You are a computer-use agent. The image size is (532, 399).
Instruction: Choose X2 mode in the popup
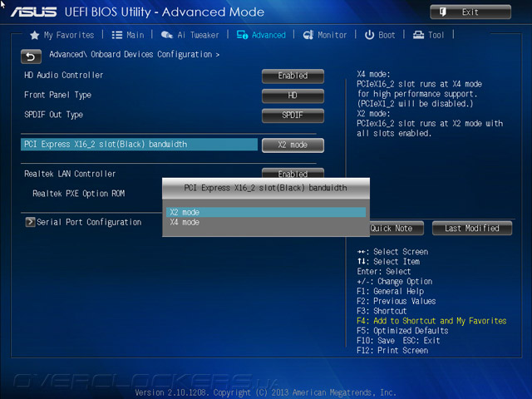click(x=266, y=213)
